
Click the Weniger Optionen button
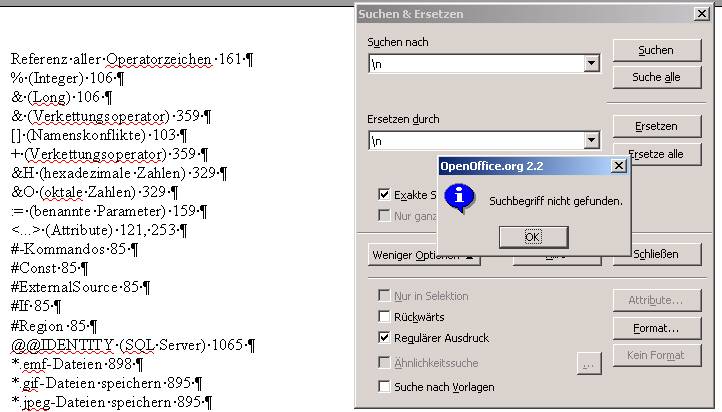click(403, 255)
